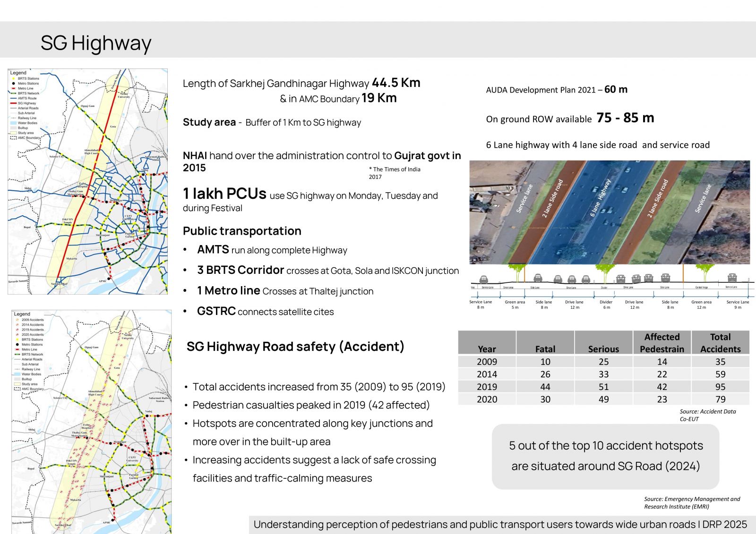Click '2009 Accidents' legend entry
This screenshot has width=756, height=534.
point(29,320)
